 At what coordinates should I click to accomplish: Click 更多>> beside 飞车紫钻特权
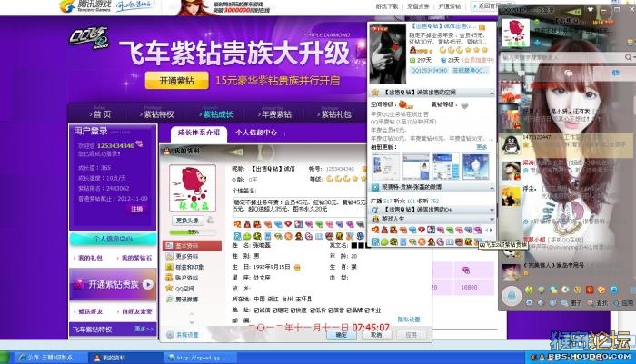(x=144, y=329)
